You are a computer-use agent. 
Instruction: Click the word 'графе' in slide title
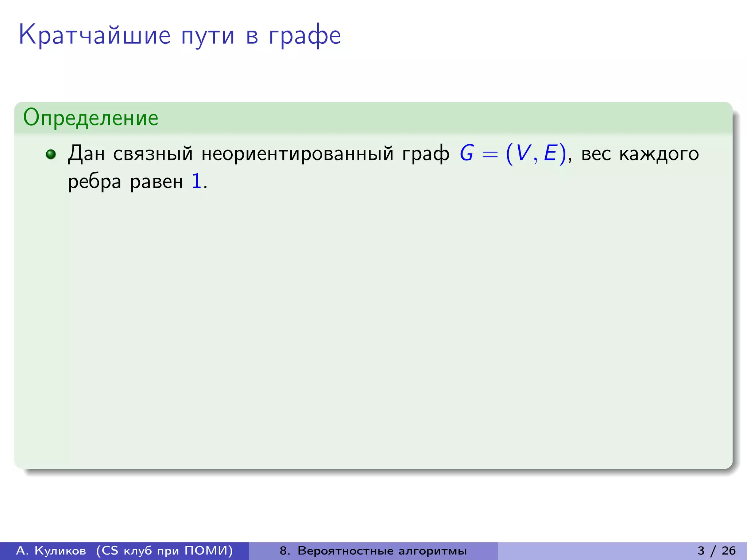click(x=305, y=36)
